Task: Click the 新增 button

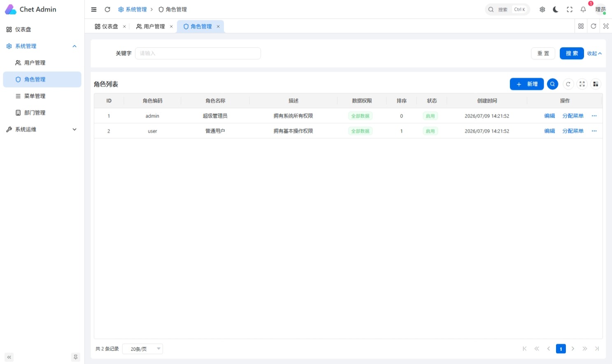Action: click(x=527, y=84)
